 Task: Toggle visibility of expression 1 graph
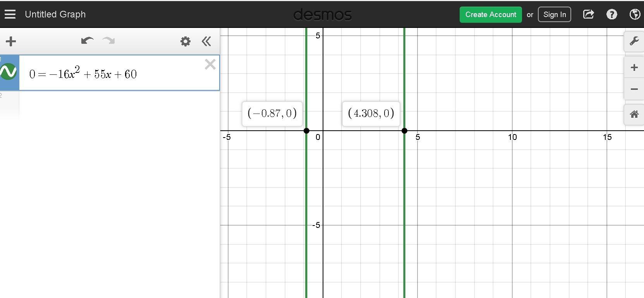[x=9, y=72]
